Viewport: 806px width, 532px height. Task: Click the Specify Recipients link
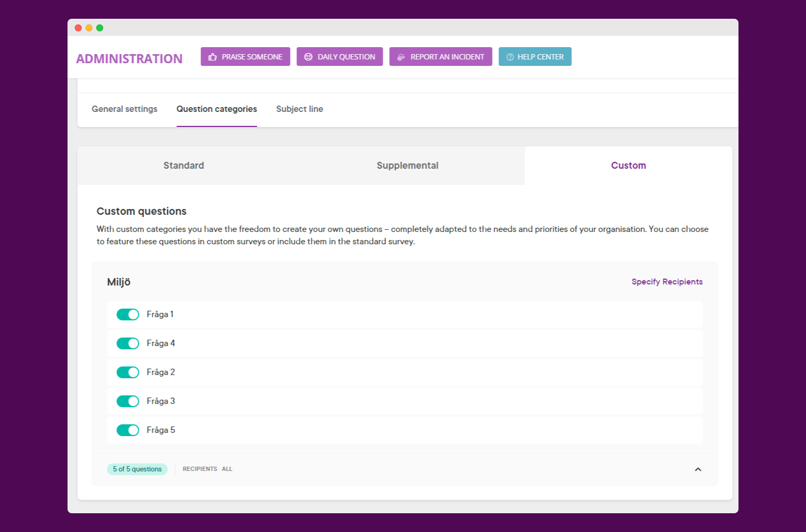(667, 282)
